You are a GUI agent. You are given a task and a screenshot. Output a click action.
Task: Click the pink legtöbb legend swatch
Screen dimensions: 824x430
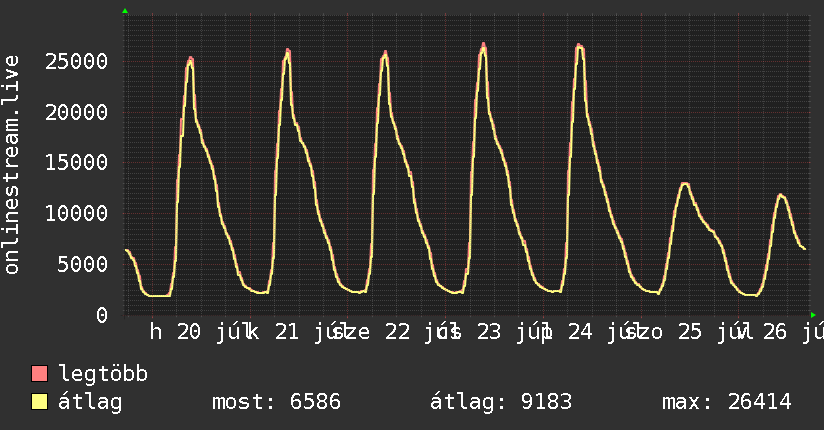[39, 374]
